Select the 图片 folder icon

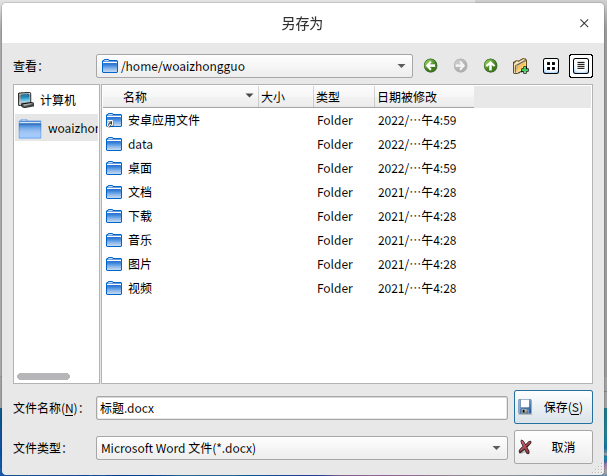click(x=114, y=264)
